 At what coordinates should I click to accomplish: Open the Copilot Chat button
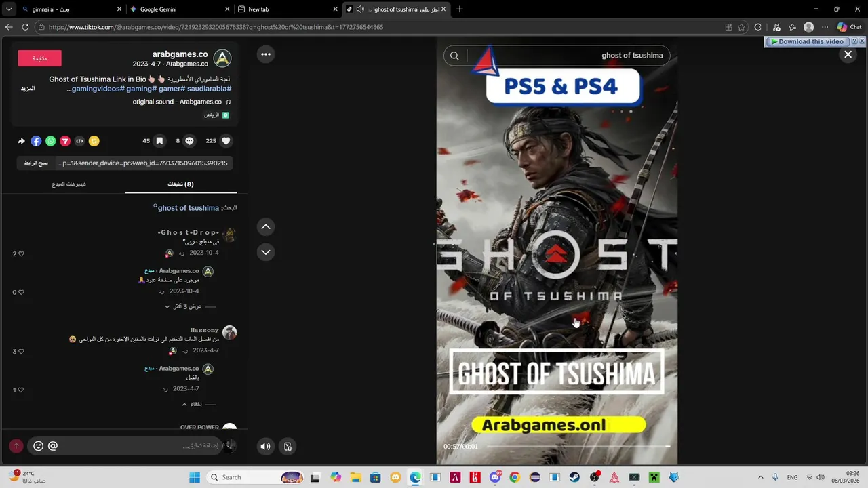[849, 27]
